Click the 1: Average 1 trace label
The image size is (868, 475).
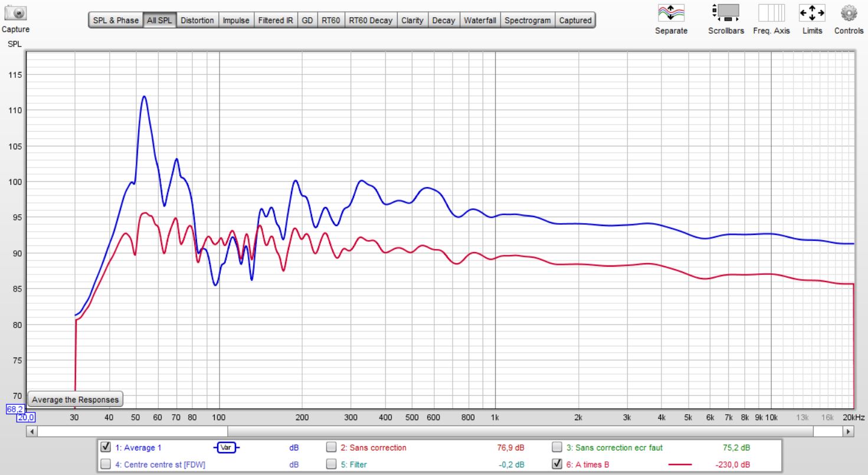pos(138,448)
